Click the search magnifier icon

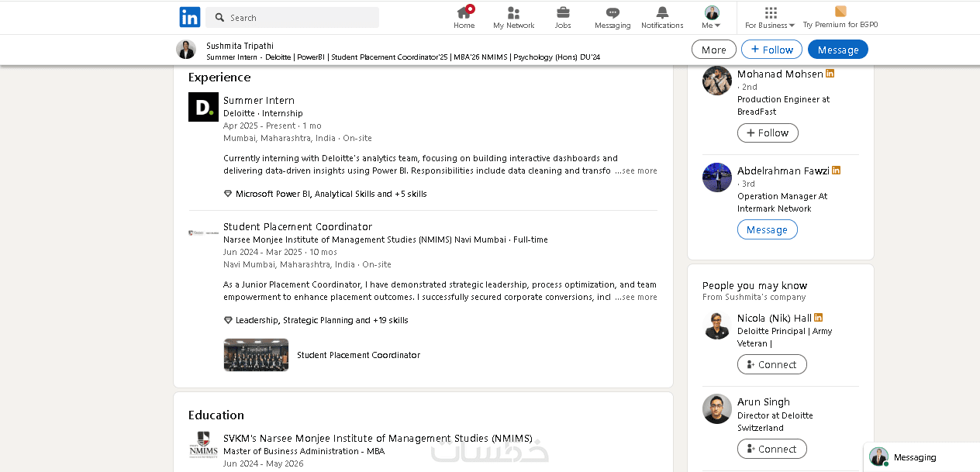pos(220,17)
